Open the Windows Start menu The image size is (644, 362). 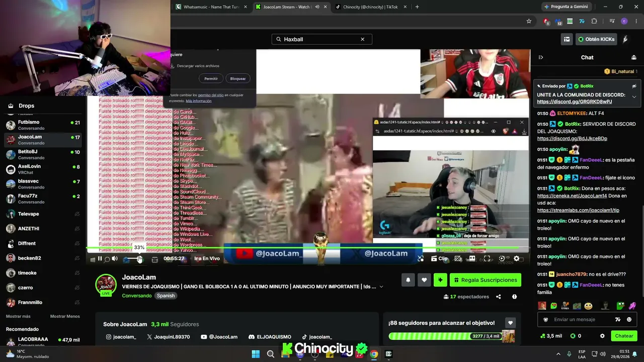[x=256, y=354]
